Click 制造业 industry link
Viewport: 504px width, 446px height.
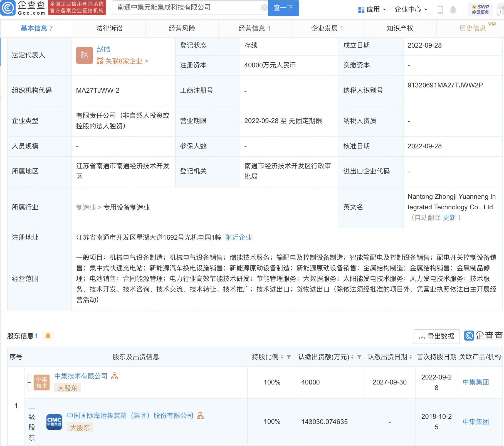point(86,207)
